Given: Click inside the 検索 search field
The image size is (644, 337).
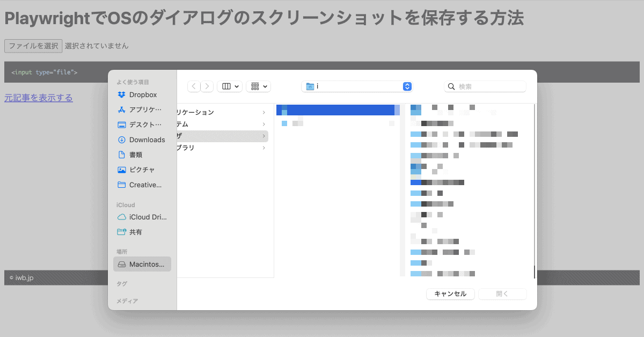Looking at the screenshot, I should tap(485, 86).
